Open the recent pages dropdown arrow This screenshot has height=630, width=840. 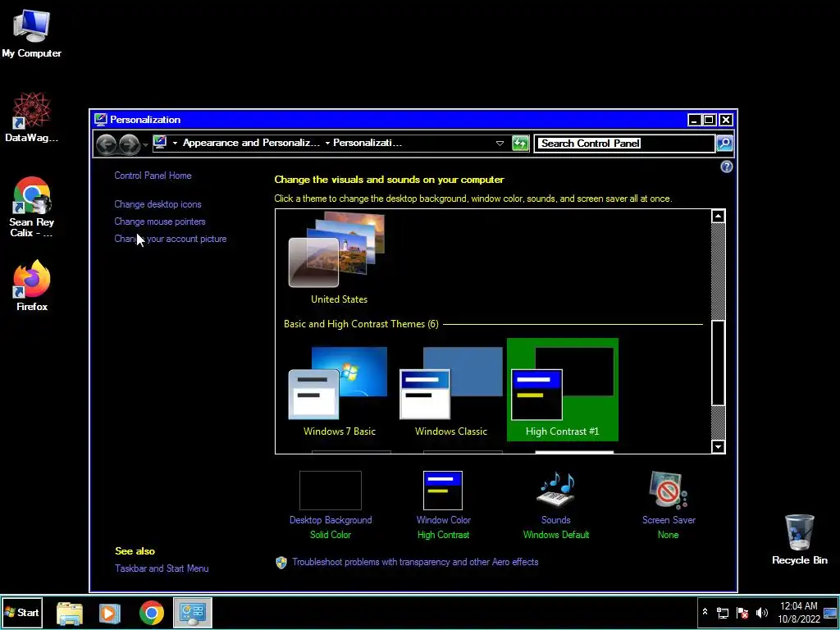tap(145, 144)
